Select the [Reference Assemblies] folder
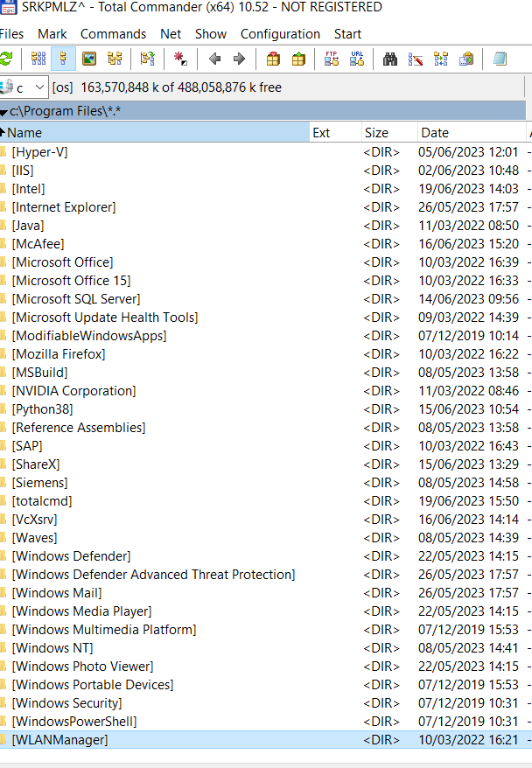Screen dimensions: 532x768 79,428
